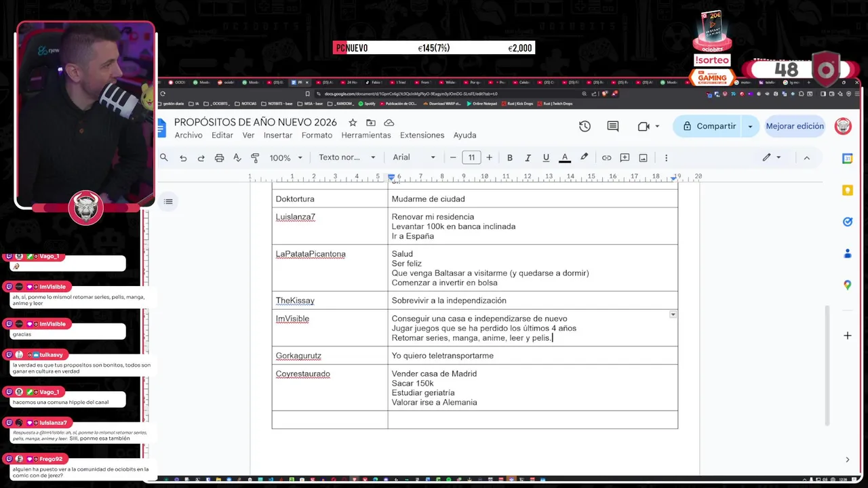This screenshot has width=868, height=488.
Task: Check the cloud save status icon
Action: (x=389, y=123)
